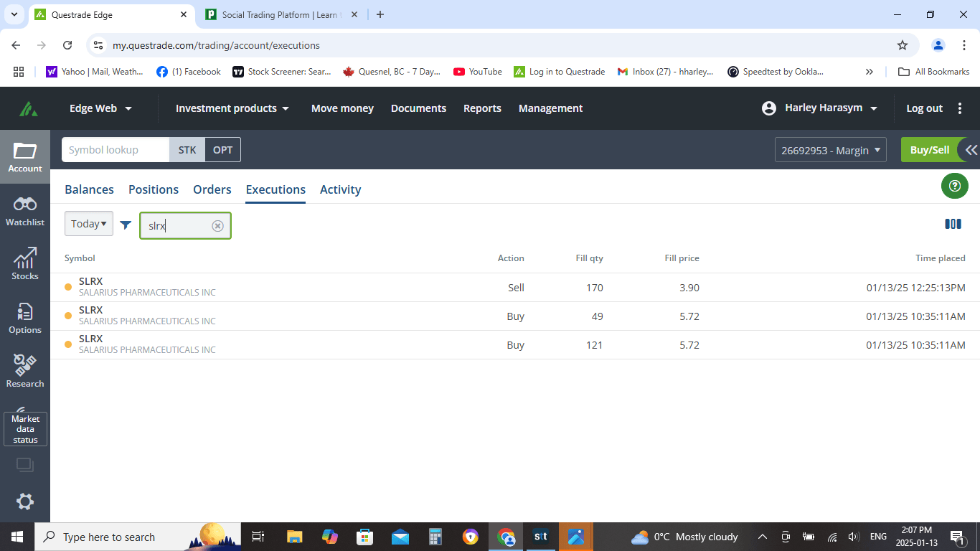
Task: Open the Reports menu item
Action: (x=482, y=108)
